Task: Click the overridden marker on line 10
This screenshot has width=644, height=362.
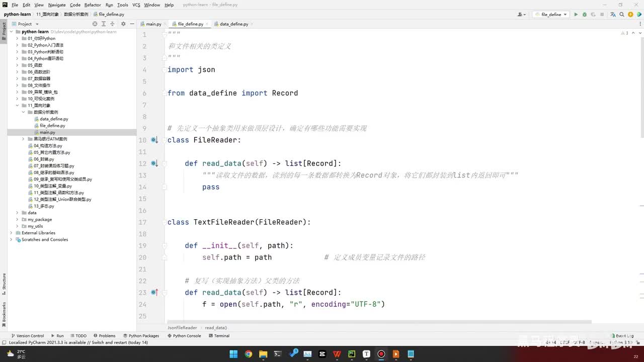Action: point(154,140)
